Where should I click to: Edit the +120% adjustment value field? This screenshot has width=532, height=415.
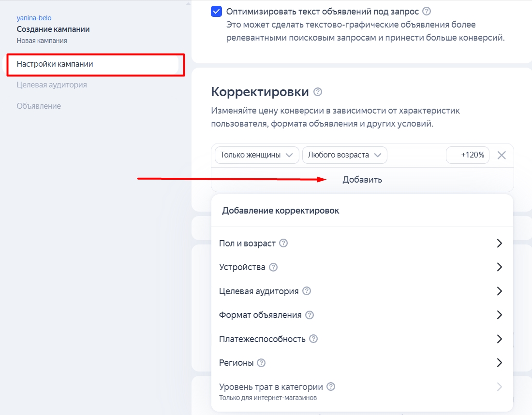pos(468,155)
